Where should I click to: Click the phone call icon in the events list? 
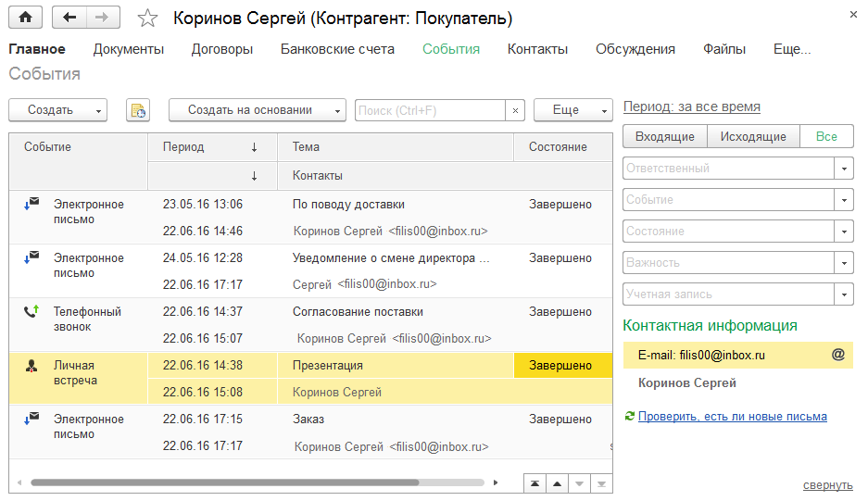[x=31, y=312]
